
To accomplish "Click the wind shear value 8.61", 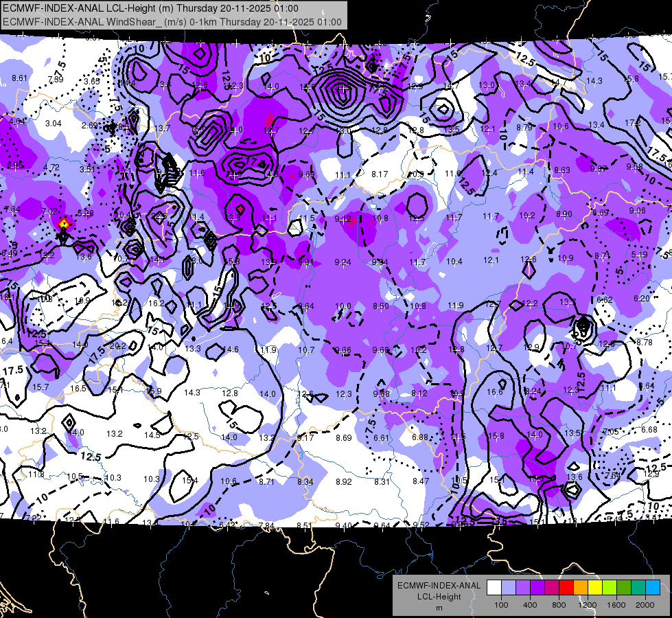I will tap(19, 78).
